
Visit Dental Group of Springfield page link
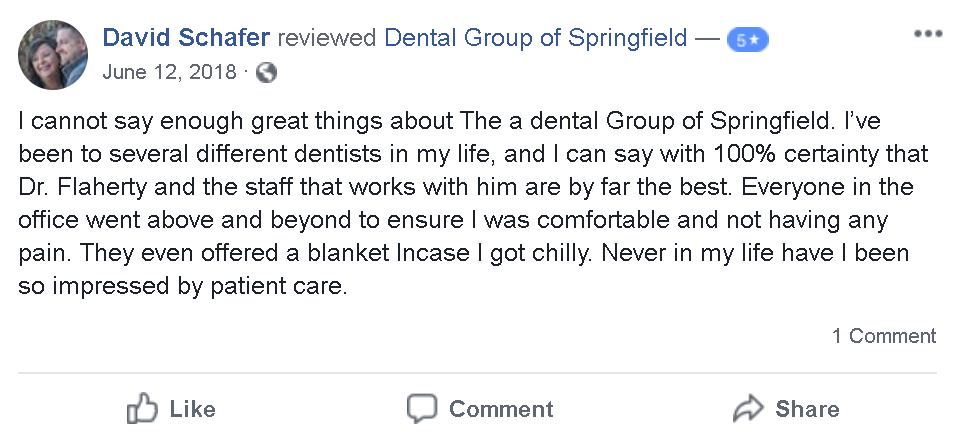pos(536,39)
